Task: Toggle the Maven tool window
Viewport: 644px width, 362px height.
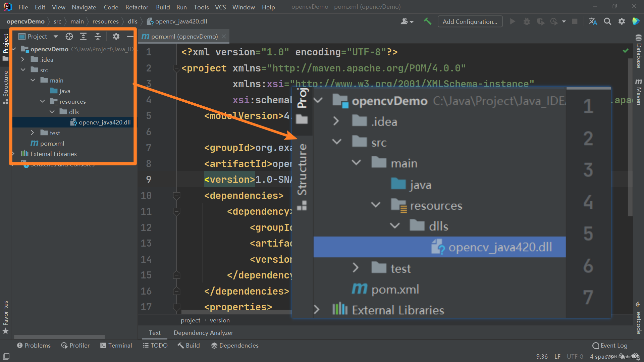Action: (x=639, y=92)
